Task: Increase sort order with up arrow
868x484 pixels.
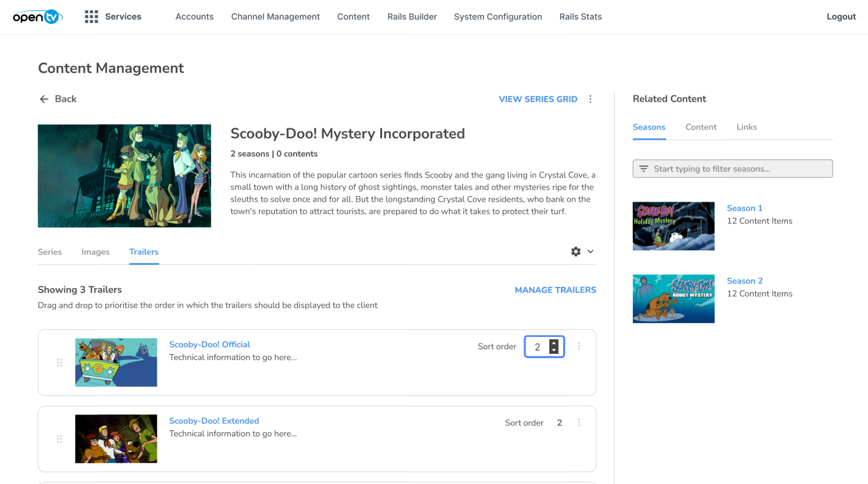Action: (554, 343)
